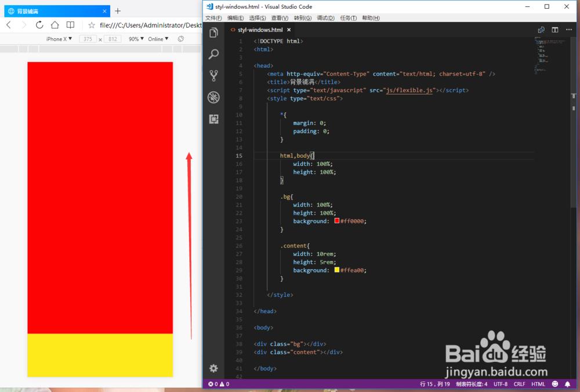This screenshot has height=392, width=580.
Task: Go to the browser home page
Action: (x=55, y=25)
